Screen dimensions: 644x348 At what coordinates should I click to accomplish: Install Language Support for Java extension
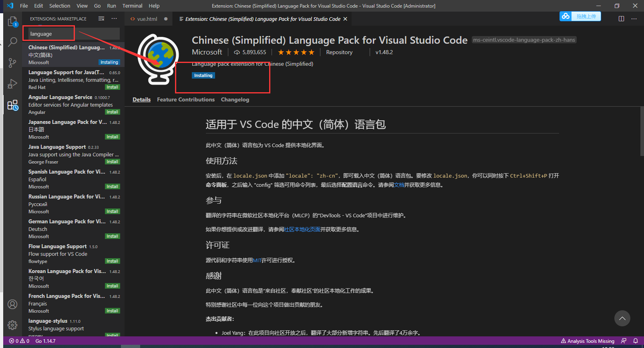coord(112,87)
